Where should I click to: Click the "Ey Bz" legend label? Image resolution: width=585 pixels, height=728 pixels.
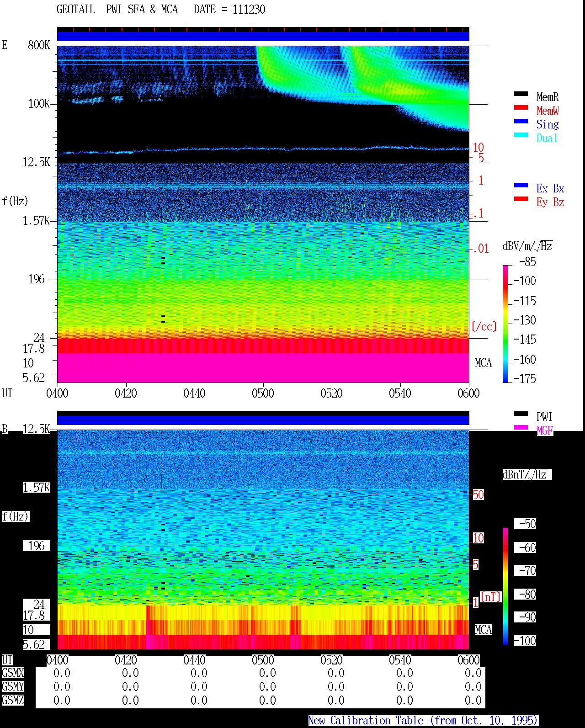point(550,202)
